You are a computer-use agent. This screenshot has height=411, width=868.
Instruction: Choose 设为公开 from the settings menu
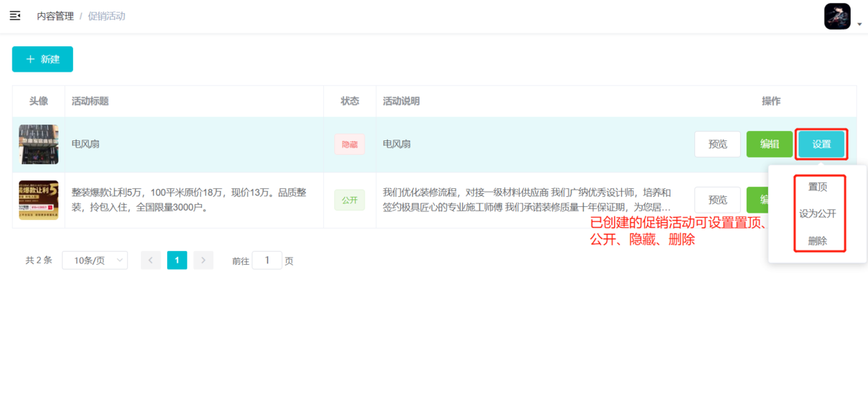[817, 214]
